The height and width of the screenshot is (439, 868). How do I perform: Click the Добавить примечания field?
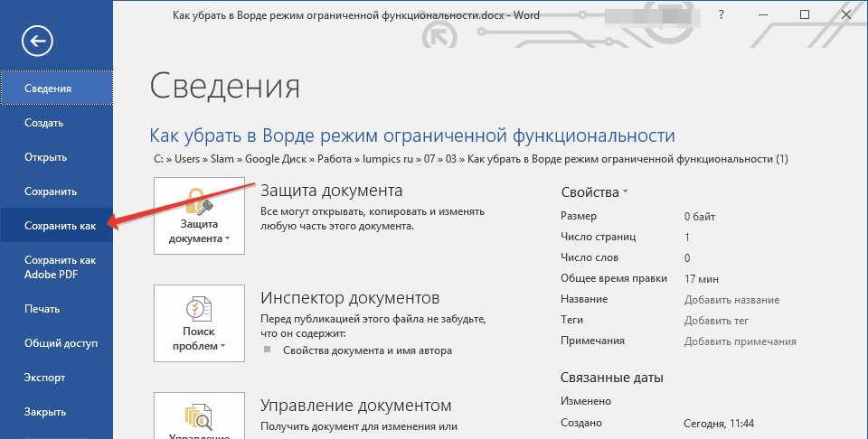click(741, 341)
